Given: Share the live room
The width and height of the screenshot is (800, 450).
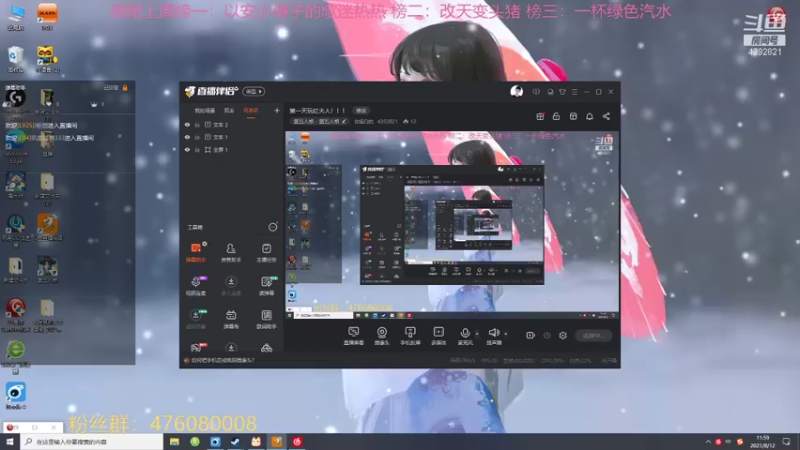Looking at the screenshot, I should click(606, 116).
